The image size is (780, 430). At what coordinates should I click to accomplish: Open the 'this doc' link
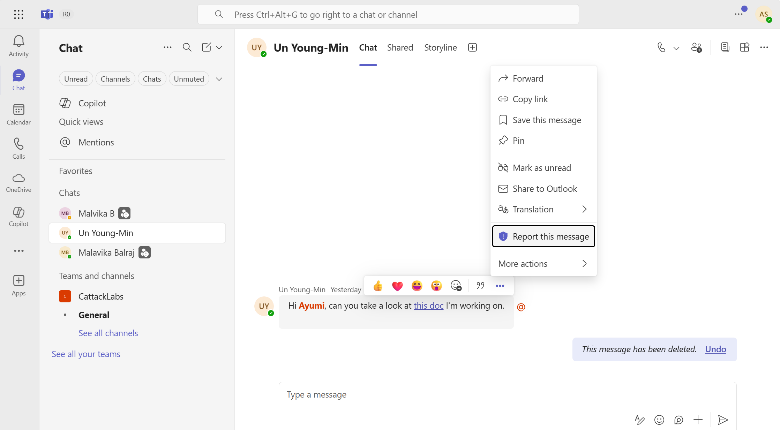click(x=428, y=306)
